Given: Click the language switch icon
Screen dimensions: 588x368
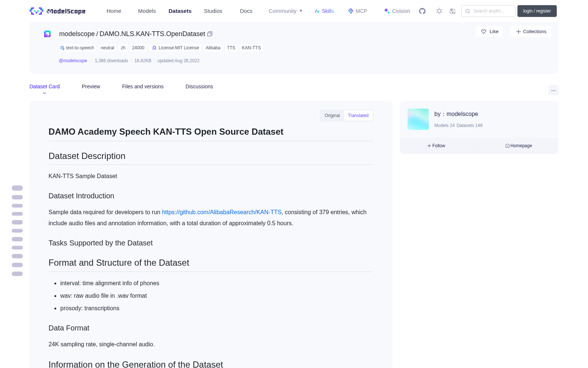Looking at the screenshot, I should coord(452,11).
